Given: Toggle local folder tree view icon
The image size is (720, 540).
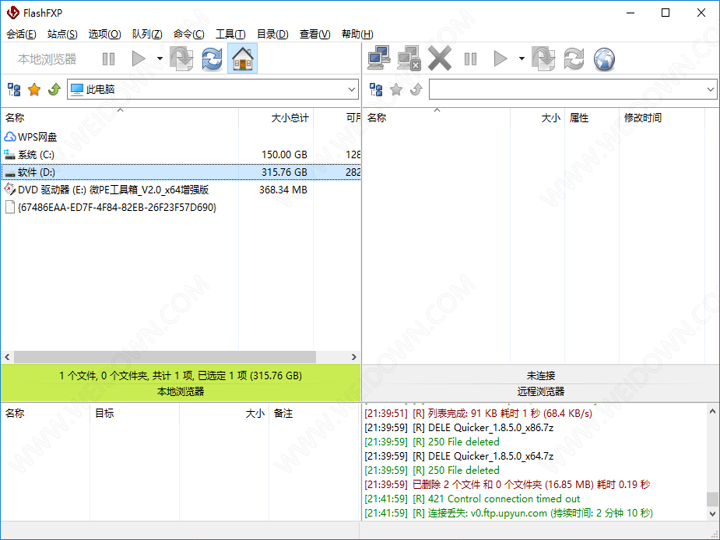Looking at the screenshot, I should point(14,90).
